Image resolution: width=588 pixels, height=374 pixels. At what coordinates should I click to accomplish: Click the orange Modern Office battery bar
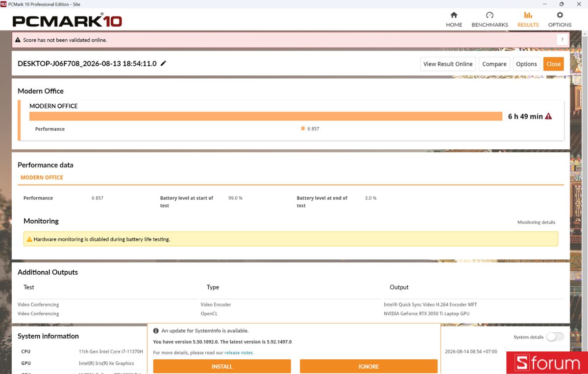click(266, 116)
